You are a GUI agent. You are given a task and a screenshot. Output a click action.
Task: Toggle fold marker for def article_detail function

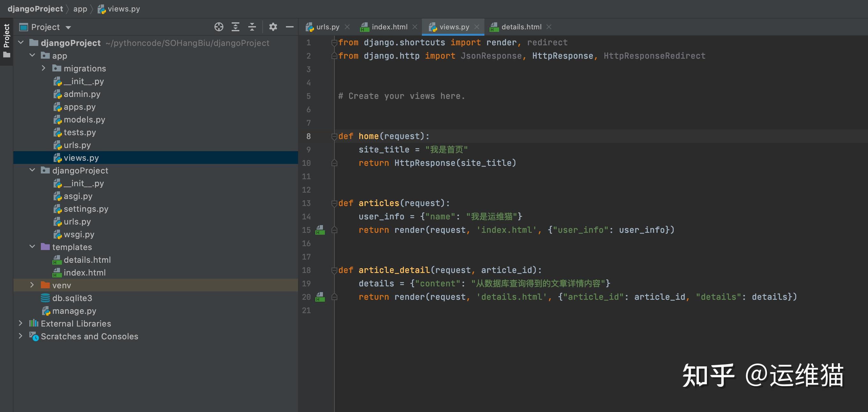click(x=334, y=270)
